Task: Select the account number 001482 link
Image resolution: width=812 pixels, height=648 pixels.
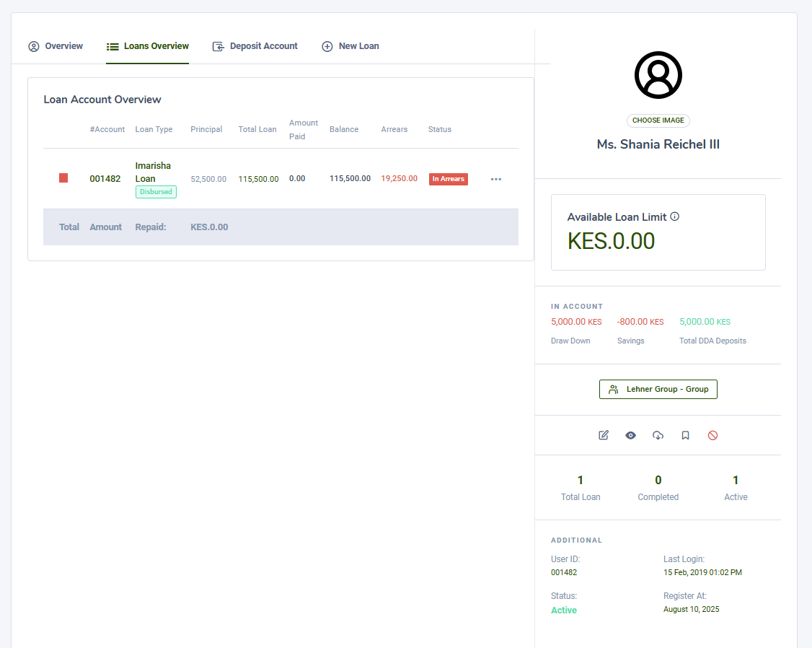Action: point(105,178)
